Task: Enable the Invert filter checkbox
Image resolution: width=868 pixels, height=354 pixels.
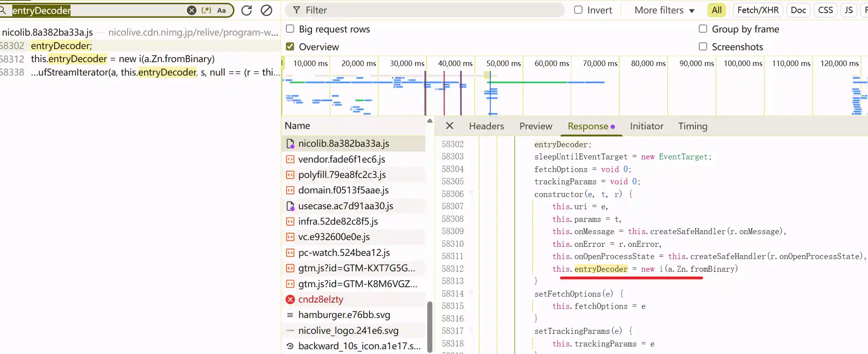Action: click(579, 10)
